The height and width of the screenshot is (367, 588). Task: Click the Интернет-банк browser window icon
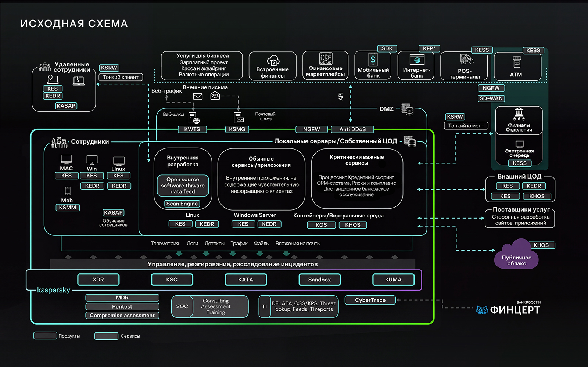(x=417, y=60)
